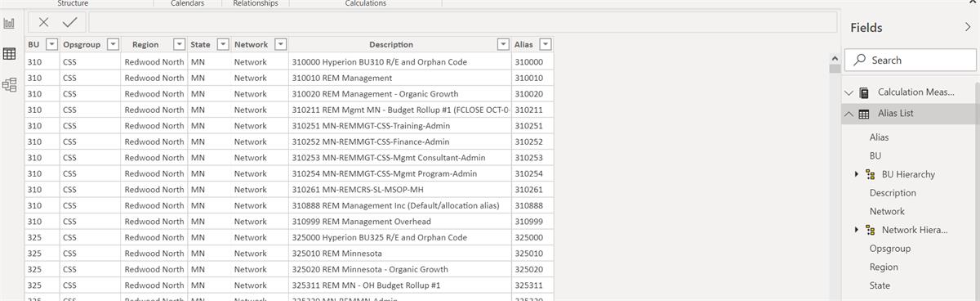
Task: Open Network column filter dropdown
Action: point(280,45)
